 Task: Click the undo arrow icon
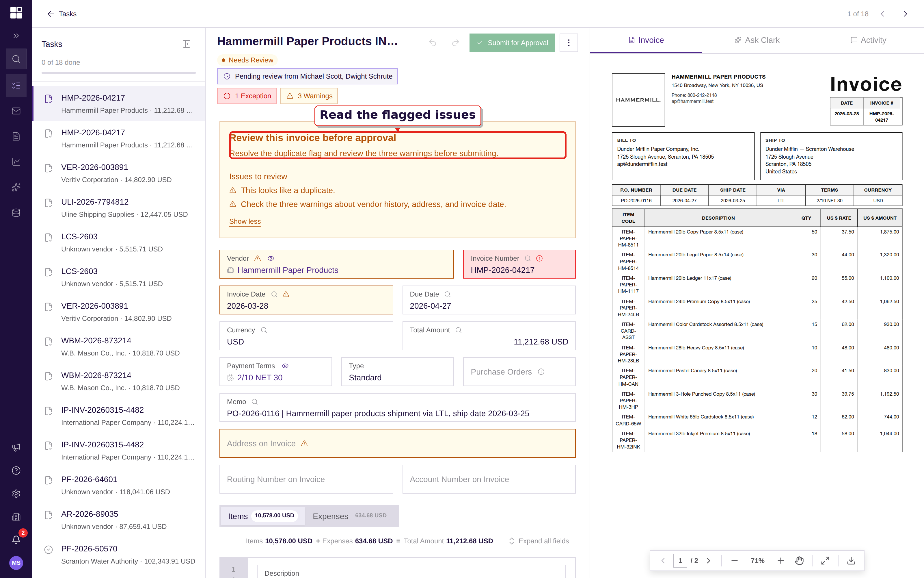432,43
